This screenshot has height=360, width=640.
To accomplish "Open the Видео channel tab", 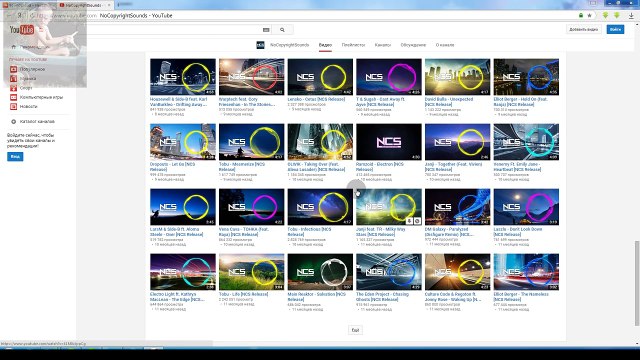I will 325,45.
